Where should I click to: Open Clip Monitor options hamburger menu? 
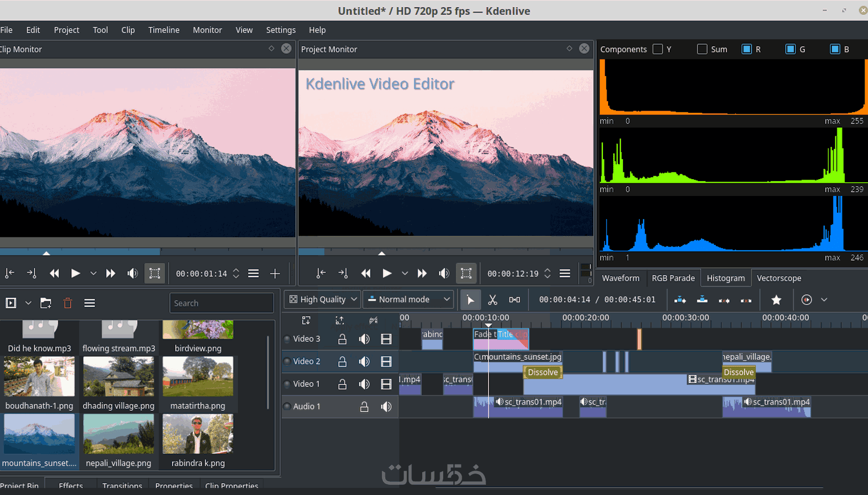[253, 274]
